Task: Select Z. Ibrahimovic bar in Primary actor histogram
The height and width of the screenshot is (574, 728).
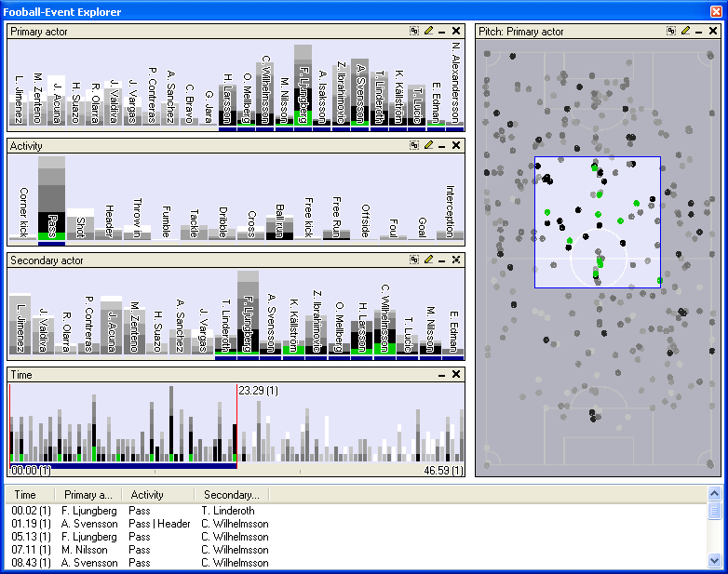Action: click(x=341, y=93)
